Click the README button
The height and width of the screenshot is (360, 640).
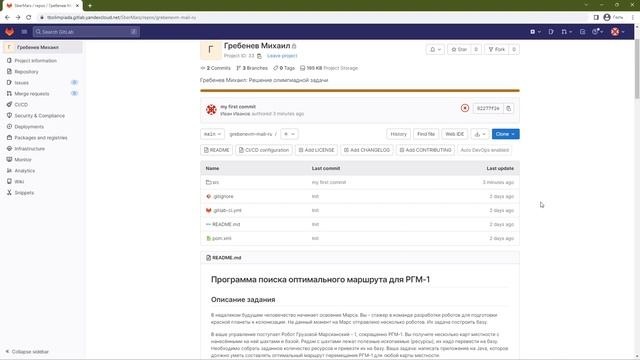coord(216,150)
